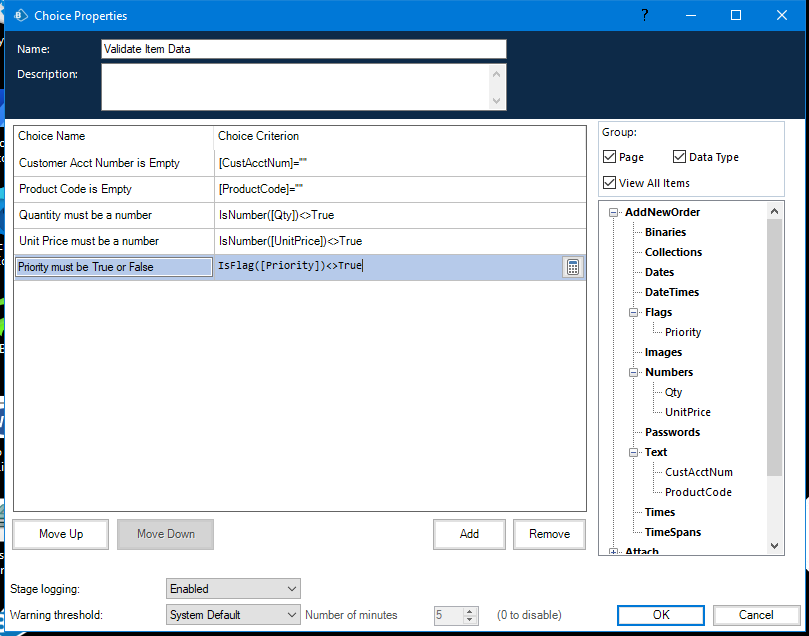Open the Warning threshold dropdown
This screenshot has width=809, height=636.
click(x=233, y=615)
